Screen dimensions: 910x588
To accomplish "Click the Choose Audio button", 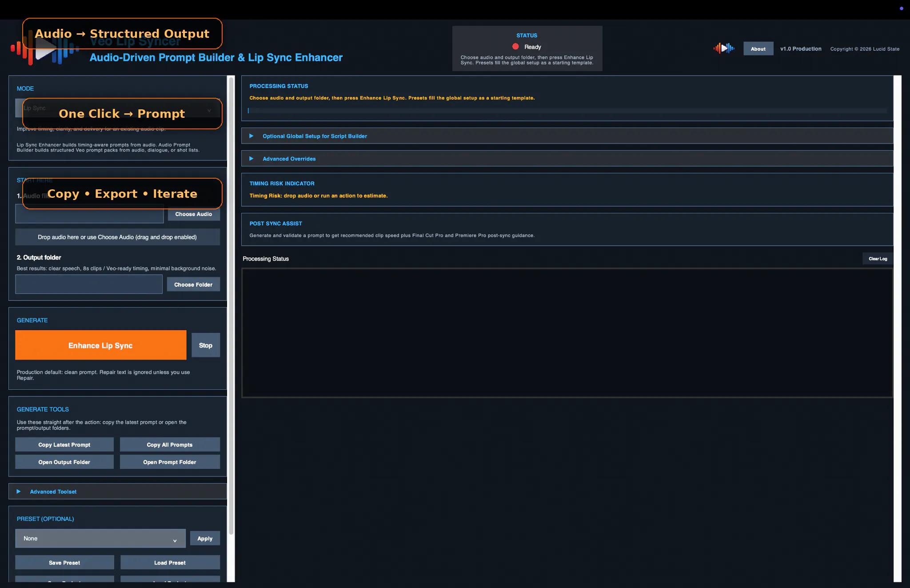I will [194, 214].
